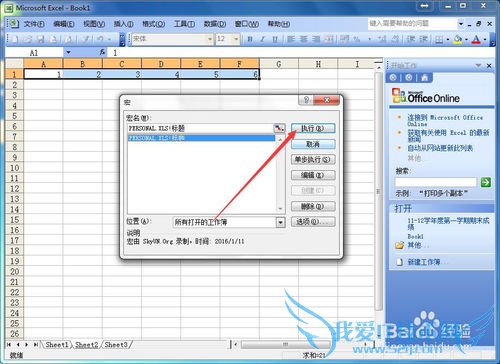This screenshot has height=364, width=500.
Task: Click the task pane Home icon
Action: [x=424, y=78]
